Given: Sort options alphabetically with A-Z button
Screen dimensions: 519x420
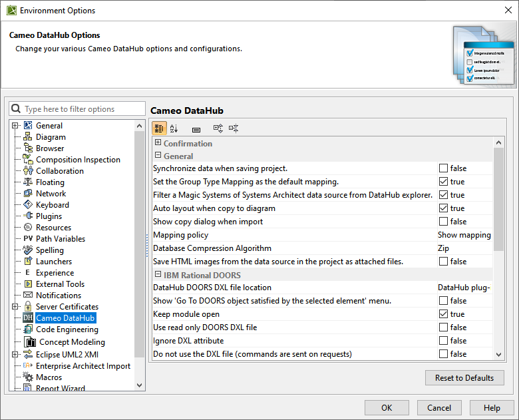Looking at the screenshot, I should pyautogui.click(x=174, y=128).
